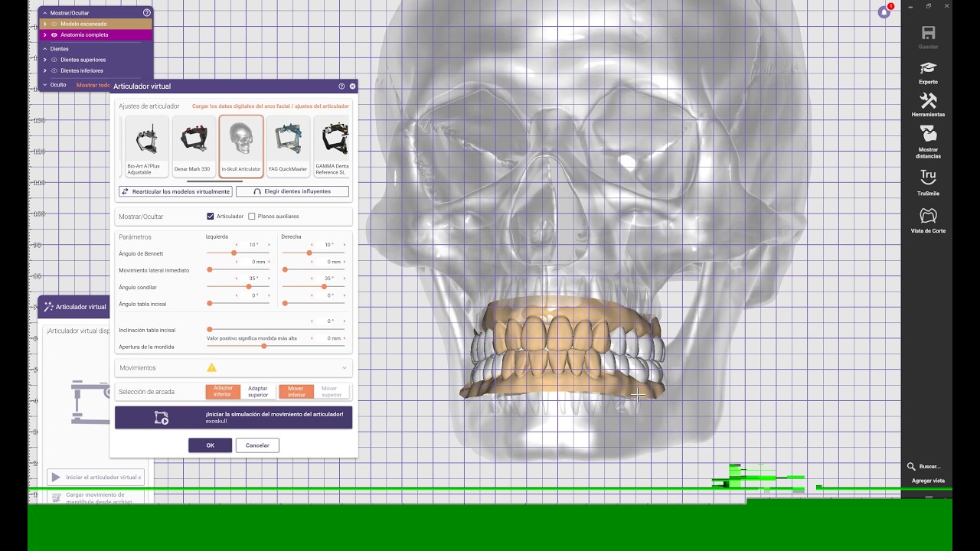
Task: Enable Planos auxiliares checkbox
Action: coord(252,217)
